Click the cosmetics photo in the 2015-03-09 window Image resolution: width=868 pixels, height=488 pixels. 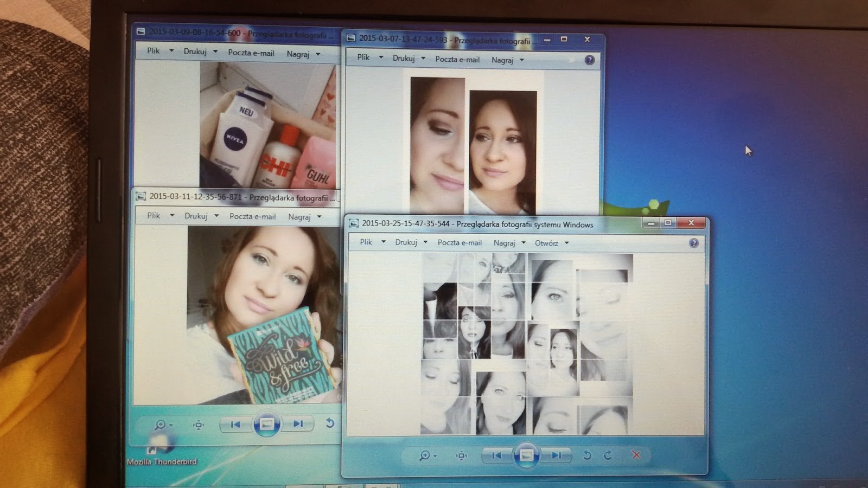point(268,125)
